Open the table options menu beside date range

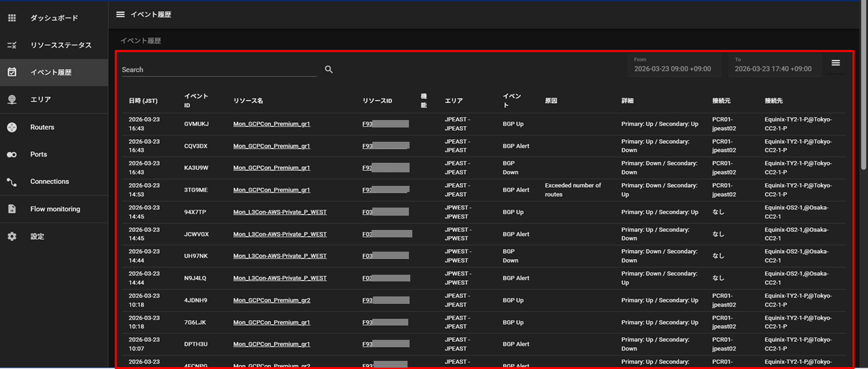click(x=835, y=63)
